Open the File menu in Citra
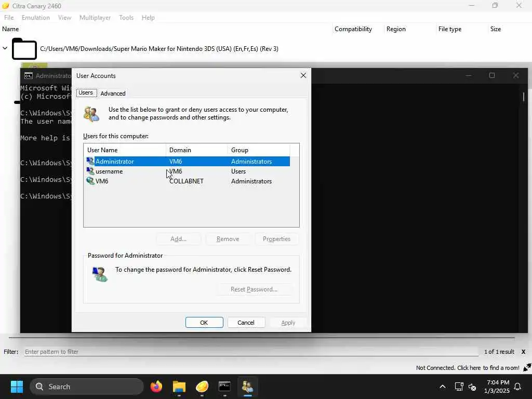 [9, 18]
